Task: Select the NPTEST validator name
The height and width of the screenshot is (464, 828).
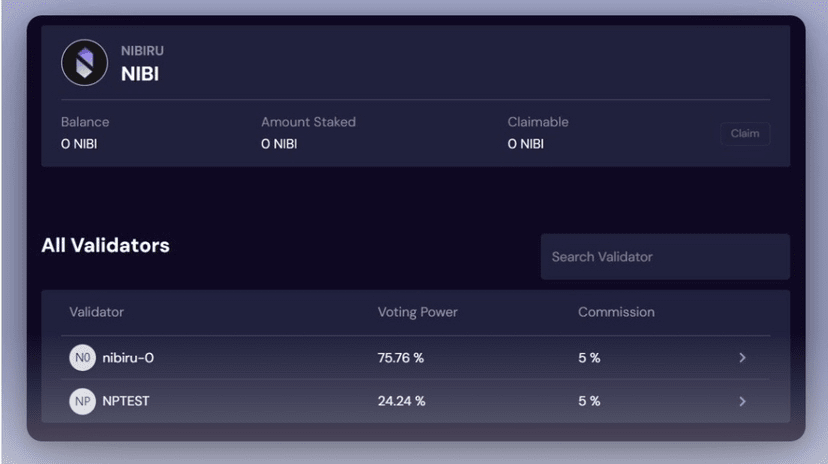Action: tap(127, 401)
